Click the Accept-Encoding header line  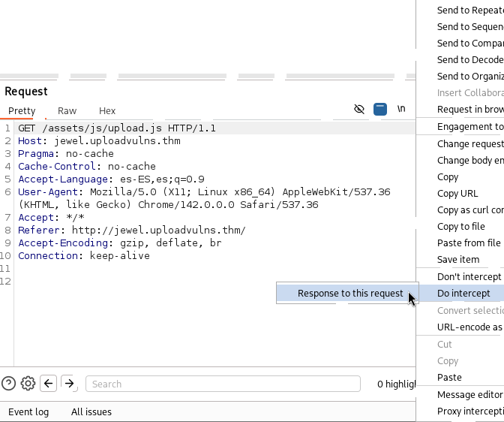click(x=119, y=243)
